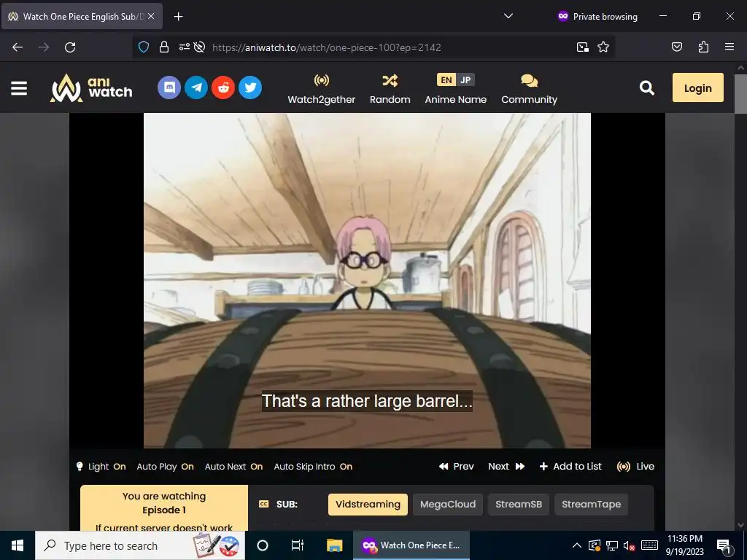This screenshot has height=560, width=747.
Task: Select the MegaCloud server
Action: (x=448, y=505)
